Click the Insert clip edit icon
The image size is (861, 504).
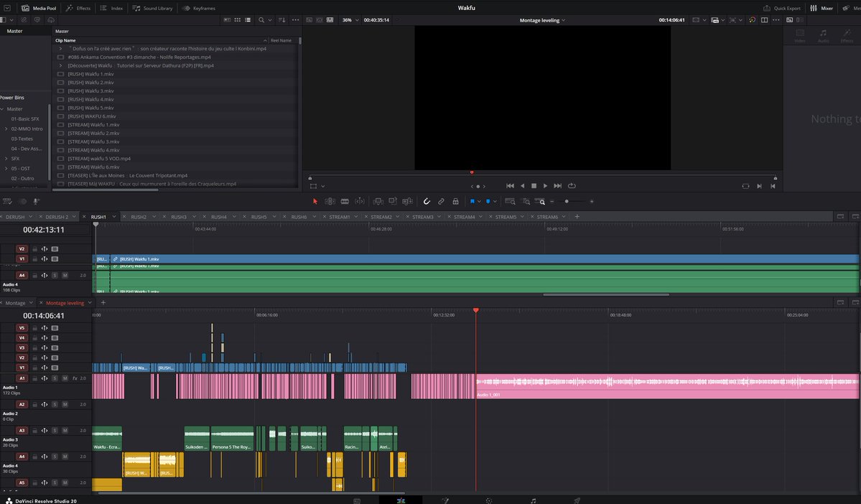click(378, 202)
